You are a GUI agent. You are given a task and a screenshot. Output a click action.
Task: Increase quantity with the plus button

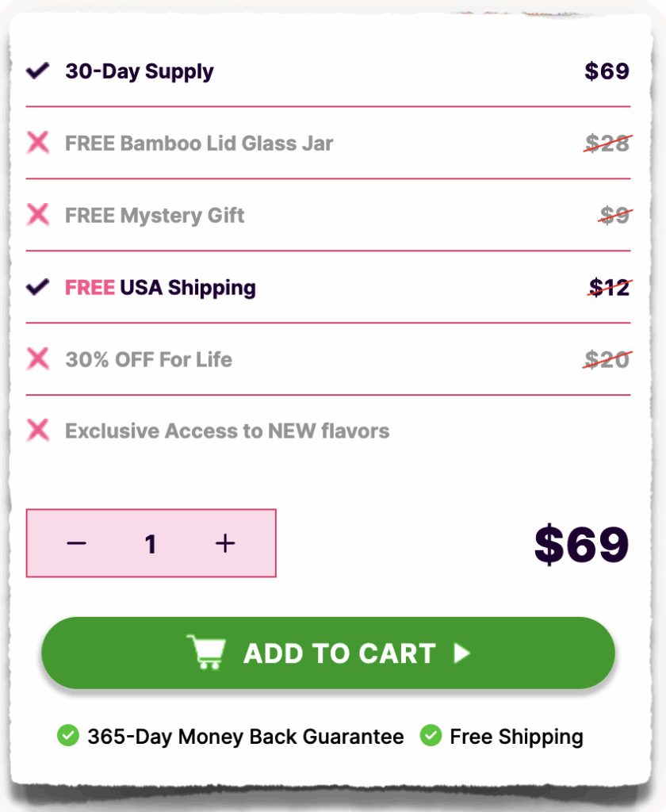(225, 543)
